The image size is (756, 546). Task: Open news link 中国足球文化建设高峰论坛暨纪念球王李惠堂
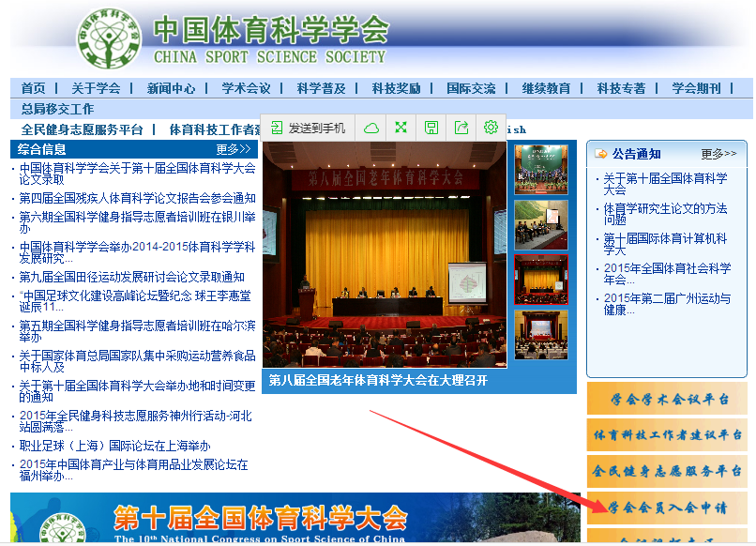click(135, 301)
